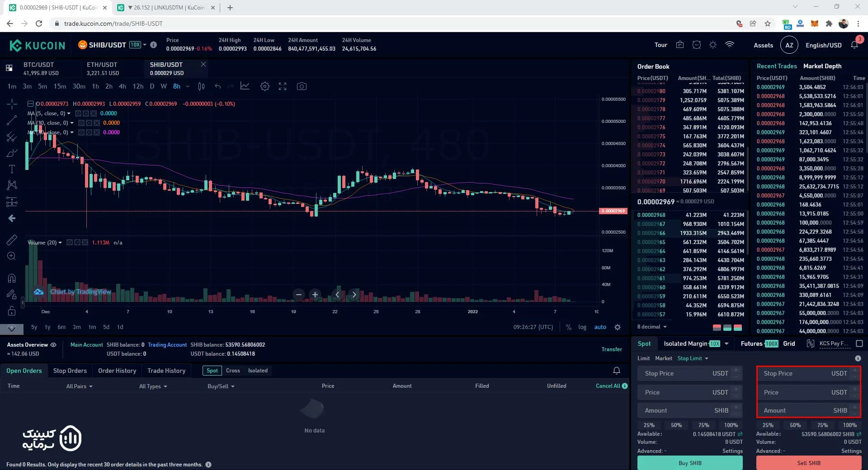Open the notifications bell in header
Screen dimensions: 868x470
tap(854, 45)
